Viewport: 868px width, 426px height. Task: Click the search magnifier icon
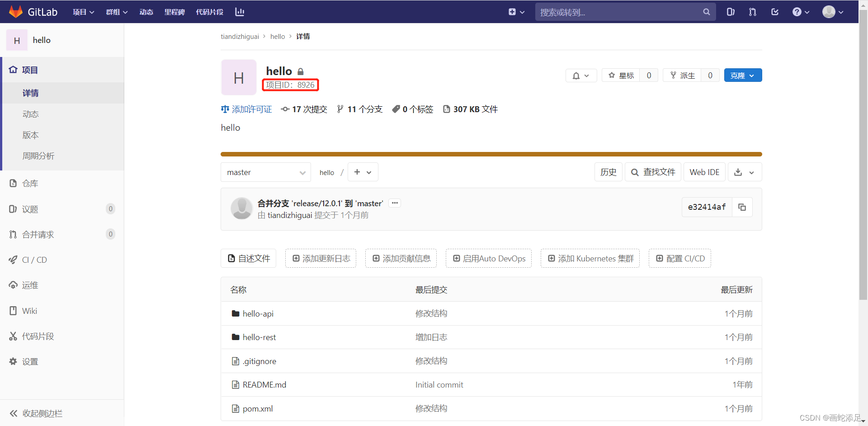coord(706,12)
